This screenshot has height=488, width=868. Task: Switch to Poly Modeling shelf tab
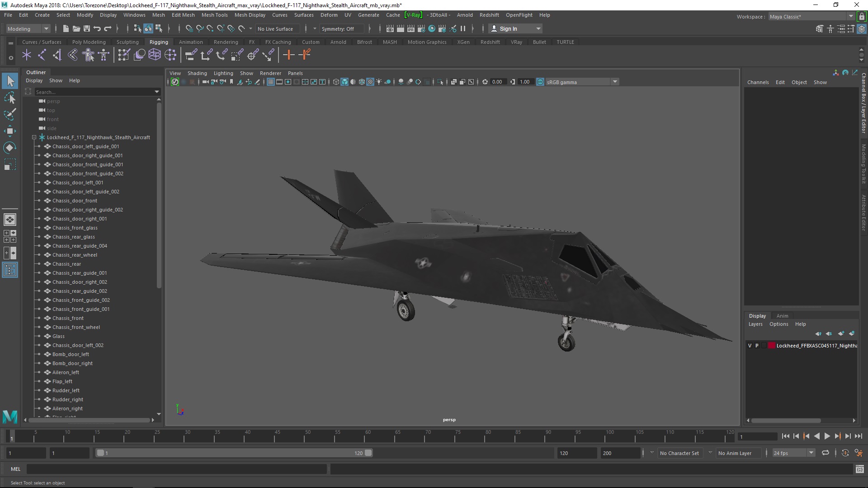[x=89, y=42]
